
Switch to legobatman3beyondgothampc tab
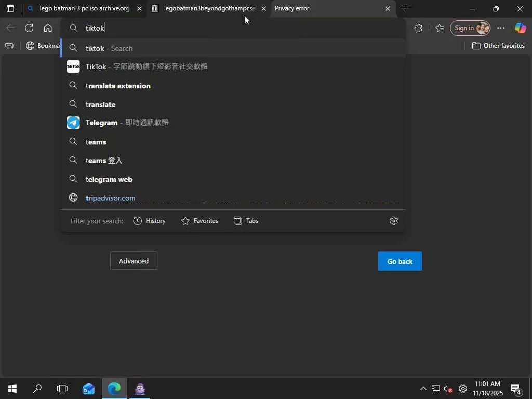(209, 8)
